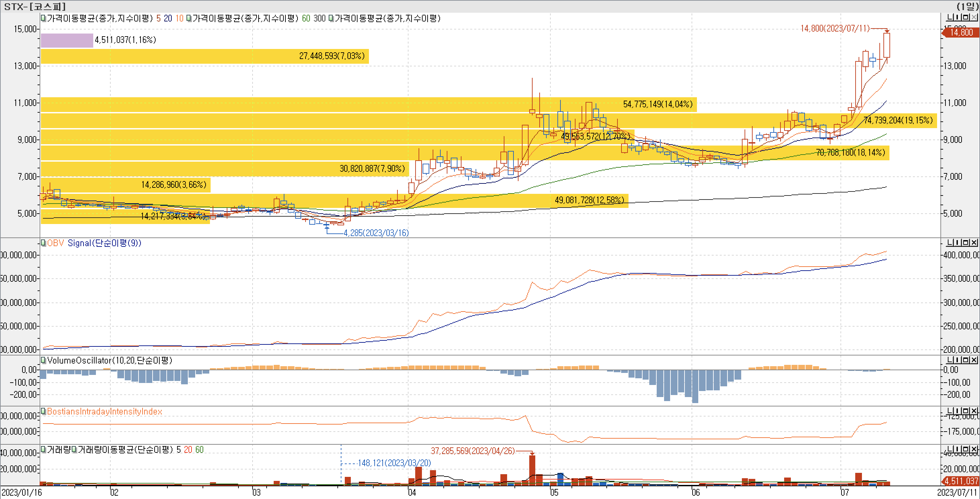Click the 거래량 legend square in the volume panel

44,450
